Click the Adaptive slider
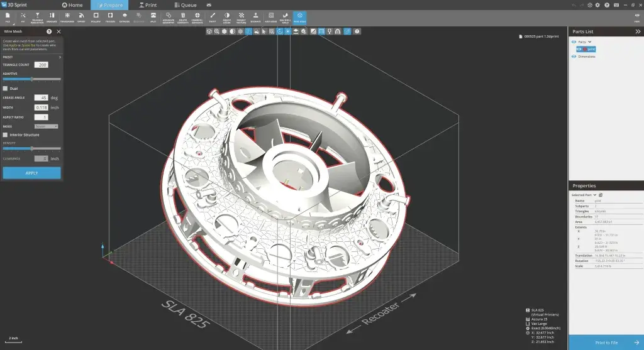 coord(31,79)
